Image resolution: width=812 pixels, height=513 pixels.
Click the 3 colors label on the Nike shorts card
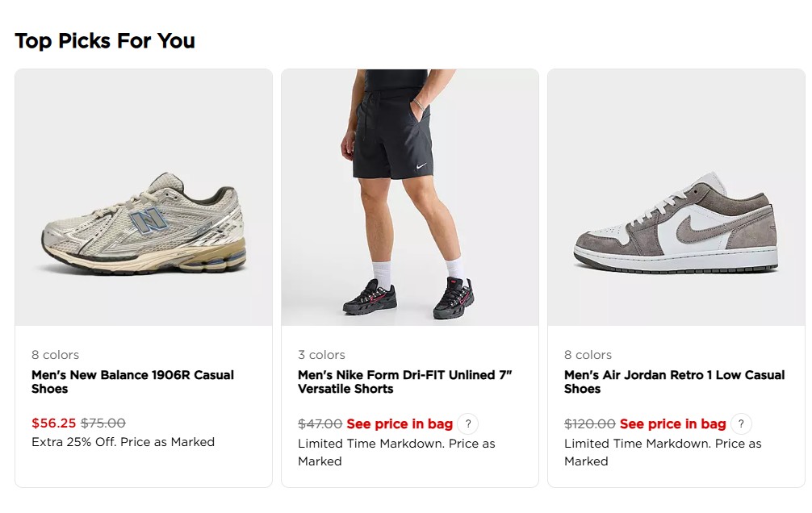321,355
